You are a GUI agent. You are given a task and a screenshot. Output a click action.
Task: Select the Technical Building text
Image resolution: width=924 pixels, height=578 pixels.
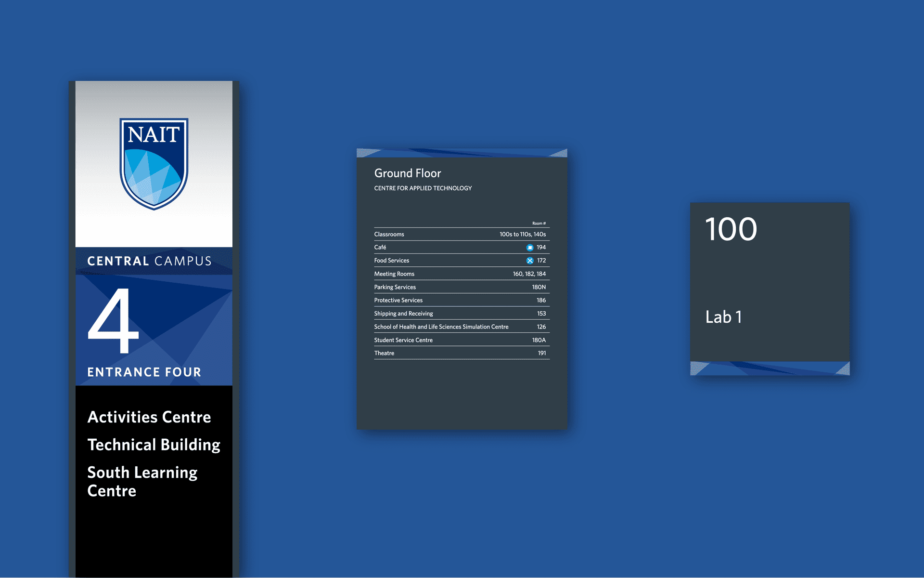tap(154, 445)
